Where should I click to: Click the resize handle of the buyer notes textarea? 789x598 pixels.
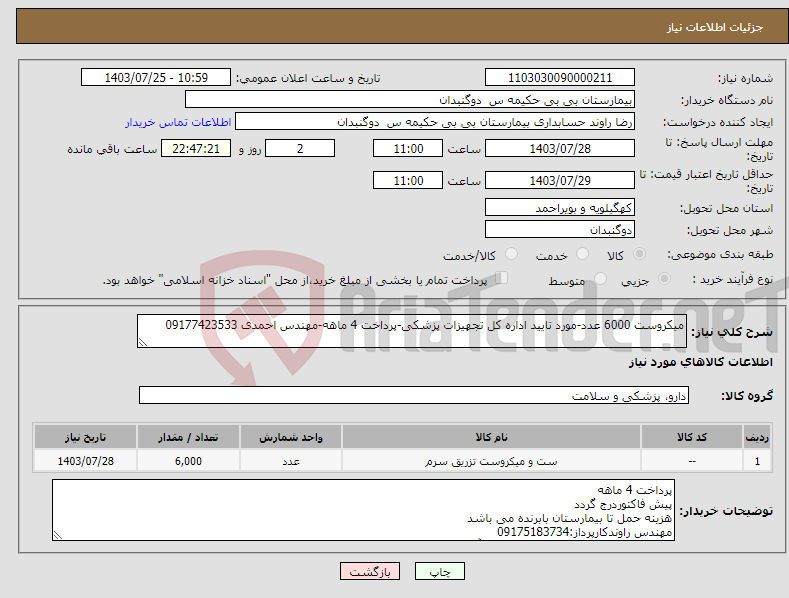click(x=58, y=536)
